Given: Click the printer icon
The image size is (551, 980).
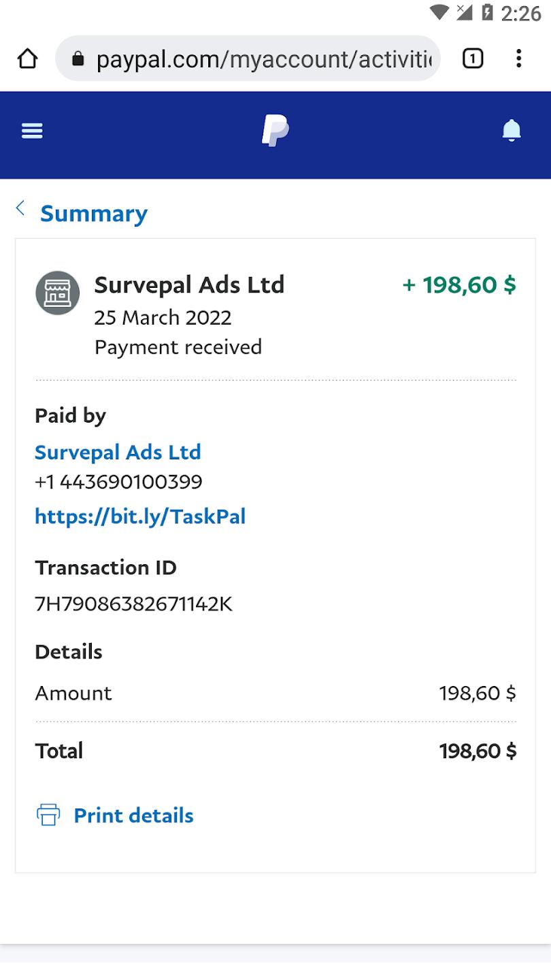Looking at the screenshot, I should (48, 815).
